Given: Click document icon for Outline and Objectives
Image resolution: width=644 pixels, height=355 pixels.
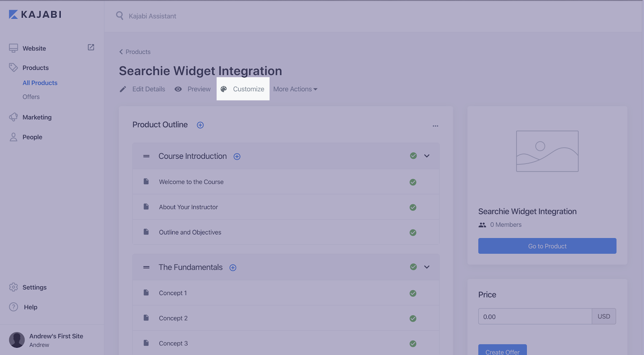Looking at the screenshot, I should point(146,232).
